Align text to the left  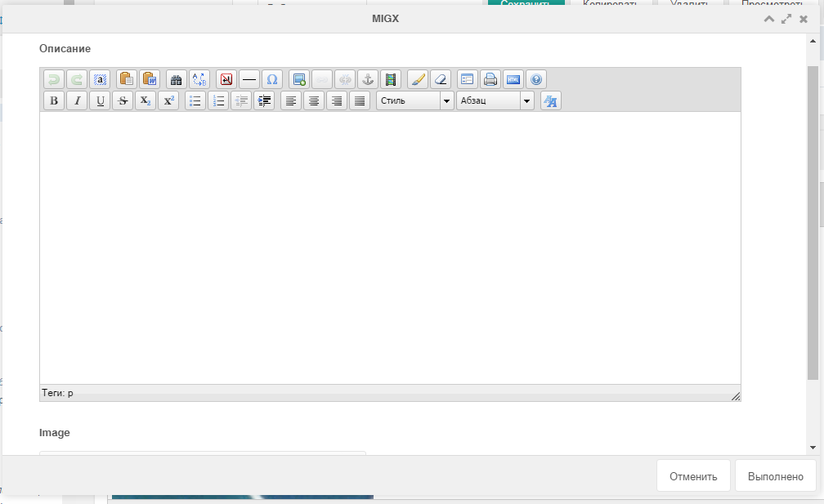coord(291,100)
